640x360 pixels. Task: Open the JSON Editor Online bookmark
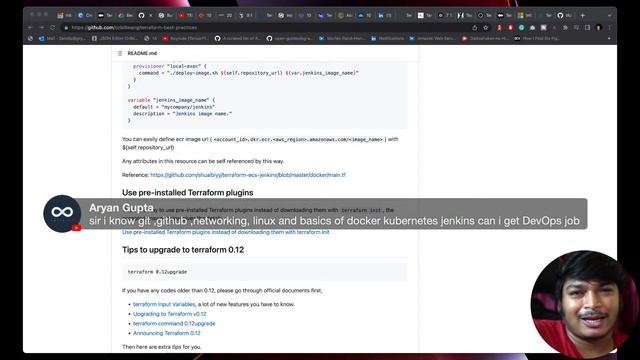pos(116,38)
